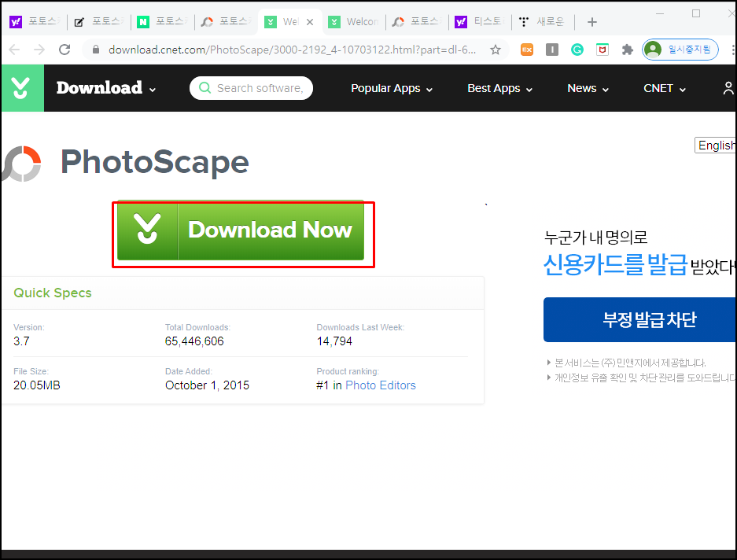
Task: Click the CNET Download logo icon
Action: coord(23,88)
